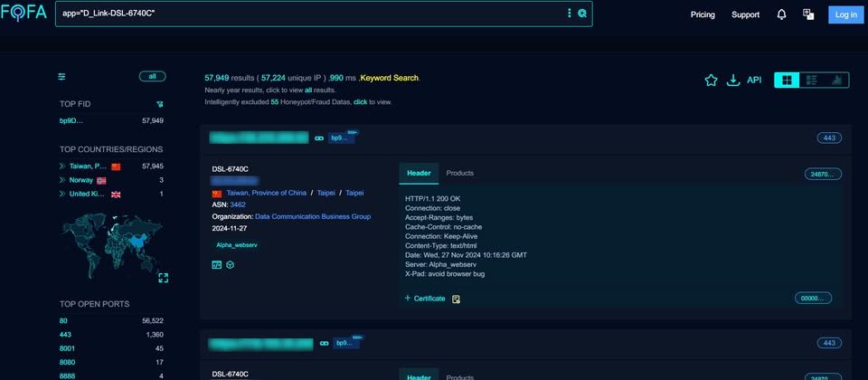Click Taiwan, Province of China link
868x380 pixels.
coord(266,194)
